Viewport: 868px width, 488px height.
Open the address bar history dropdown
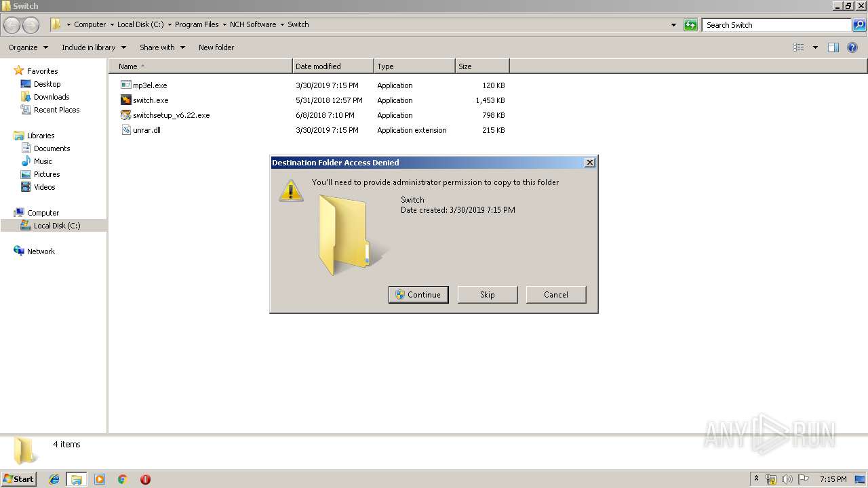click(673, 25)
